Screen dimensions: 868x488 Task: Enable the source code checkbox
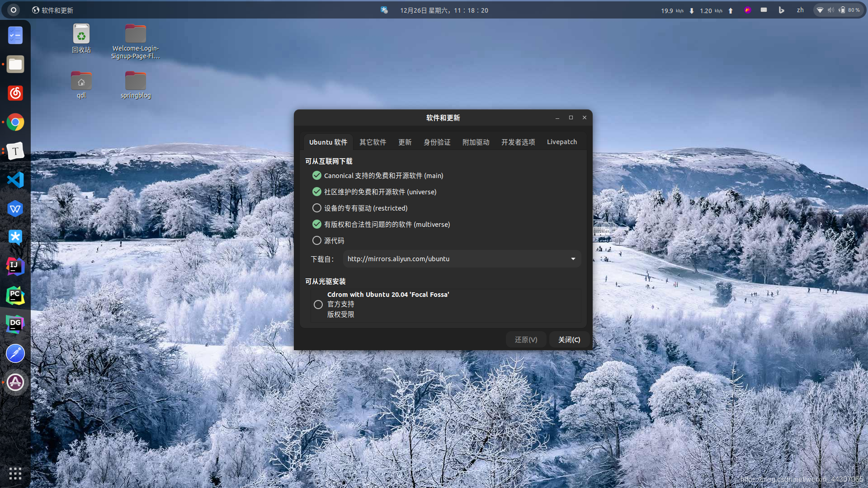(x=317, y=240)
